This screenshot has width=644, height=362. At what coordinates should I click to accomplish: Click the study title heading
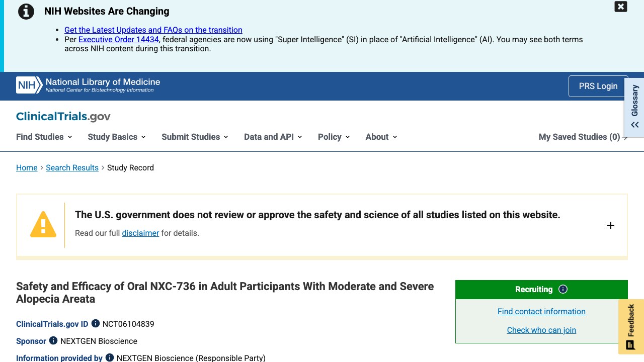pos(225,293)
